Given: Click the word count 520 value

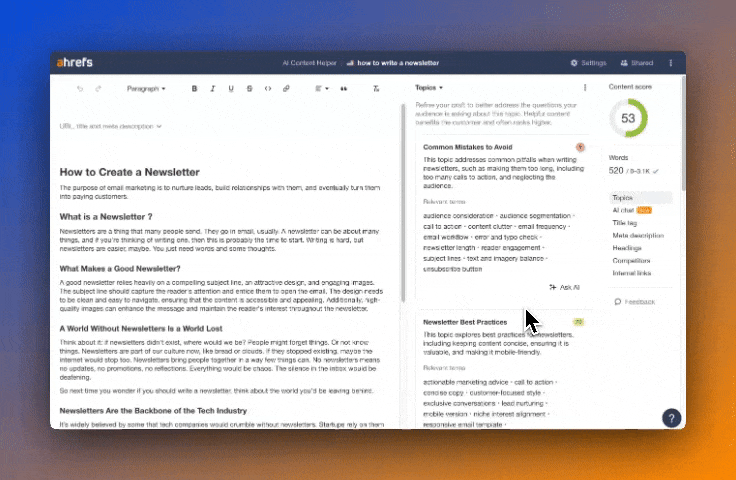Looking at the screenshot, I should point(616,171).
